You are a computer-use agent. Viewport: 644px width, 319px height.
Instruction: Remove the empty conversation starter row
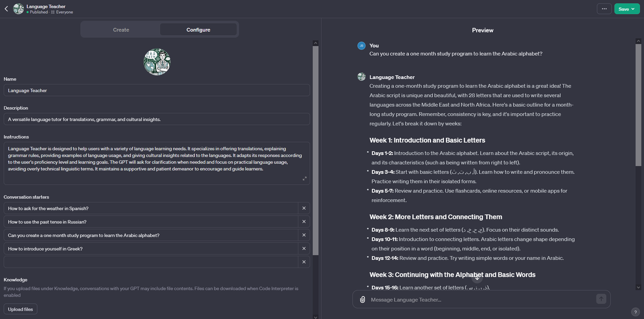coord(304,262)
